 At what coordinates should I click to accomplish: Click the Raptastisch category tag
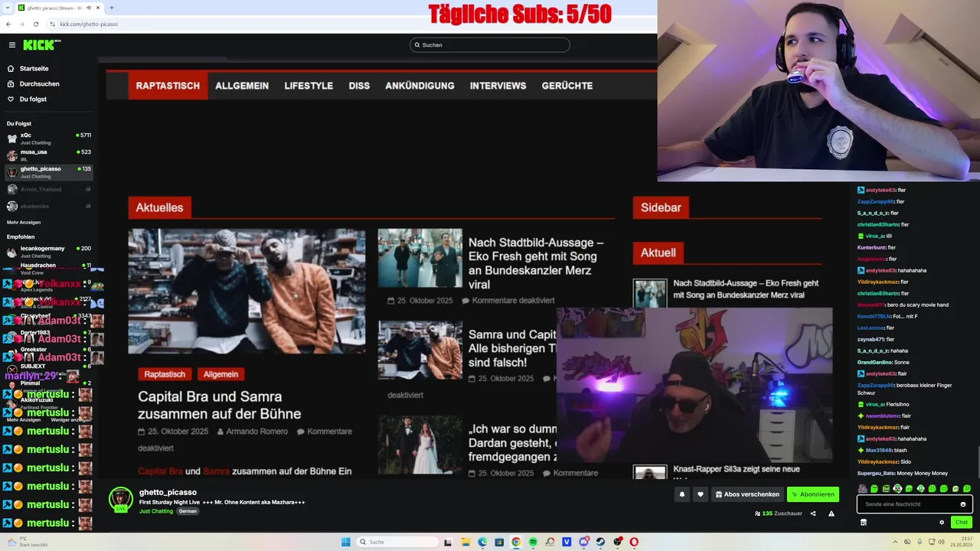click(x=165, y=374)
